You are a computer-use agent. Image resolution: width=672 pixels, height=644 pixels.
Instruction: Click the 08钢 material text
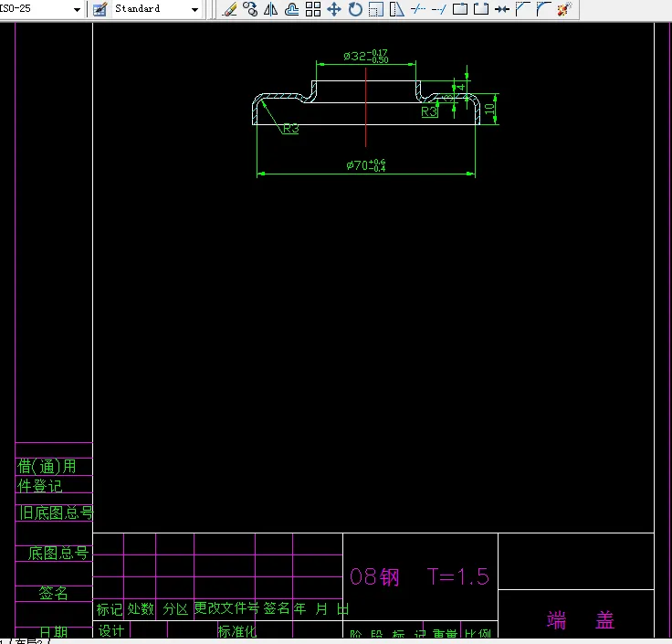(x=374, y=576)
